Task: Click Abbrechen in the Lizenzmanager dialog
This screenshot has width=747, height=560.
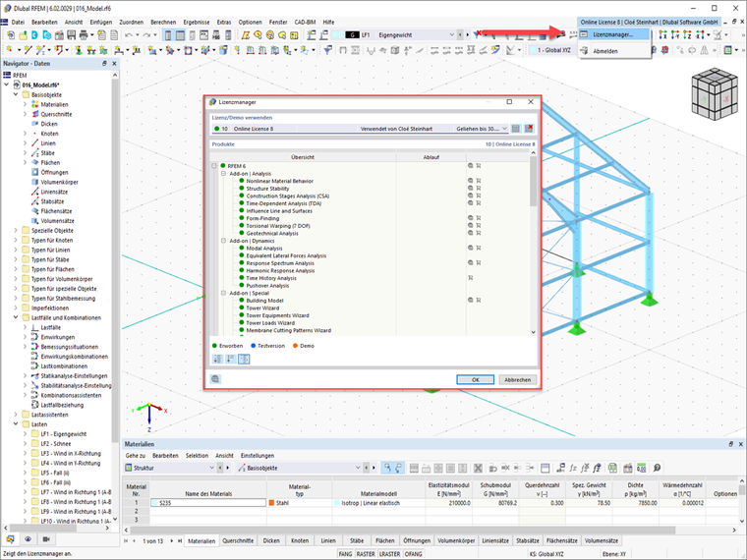Action: click(517, 379)
